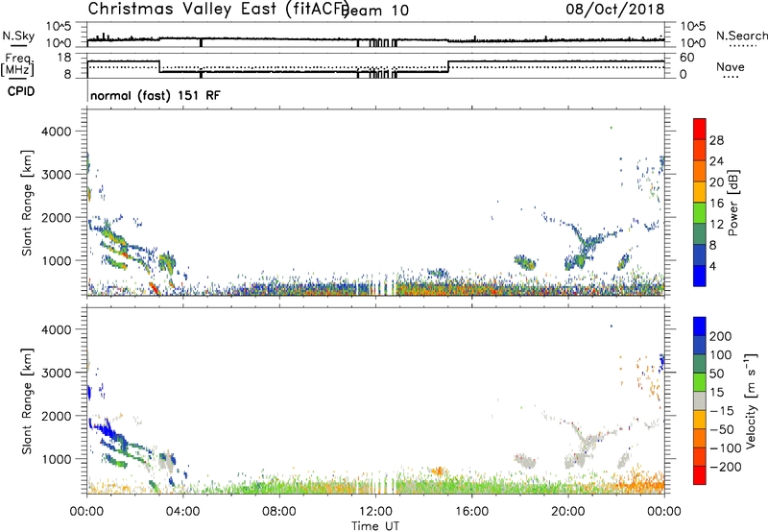The width and height of the screenshot is (768, 532).
Task: Click the '12:00' time tick label
Action: point(375,512)
